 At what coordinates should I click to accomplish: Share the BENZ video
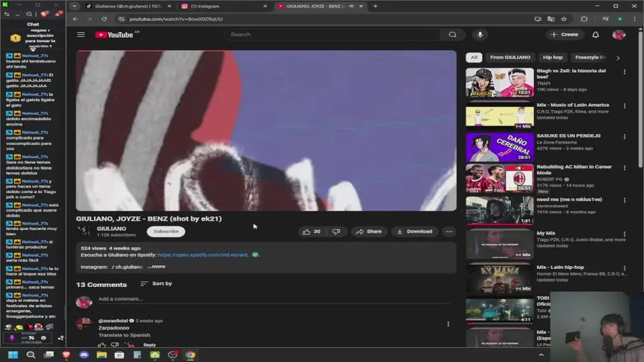click(x=368, y=231)
